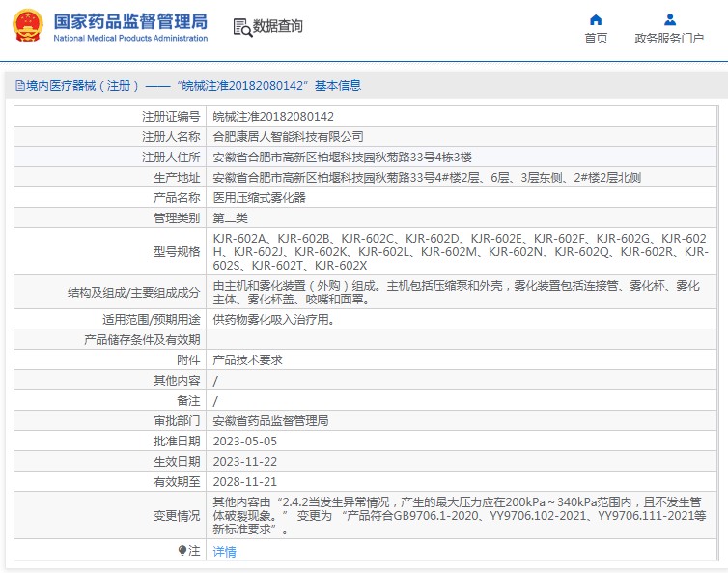Click registrant name 合肥康居人智能科技有限公司
The image size is (728, 573).
288,136
